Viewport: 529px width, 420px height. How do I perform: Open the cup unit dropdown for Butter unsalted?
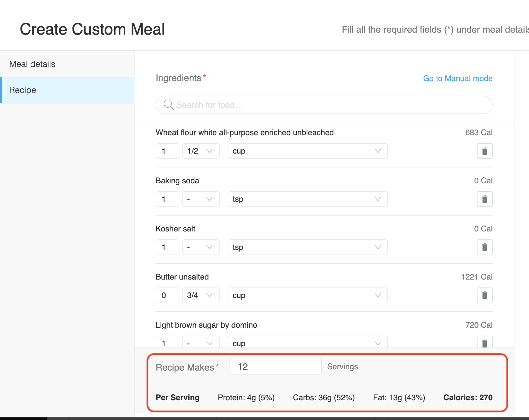pos(307,295)
